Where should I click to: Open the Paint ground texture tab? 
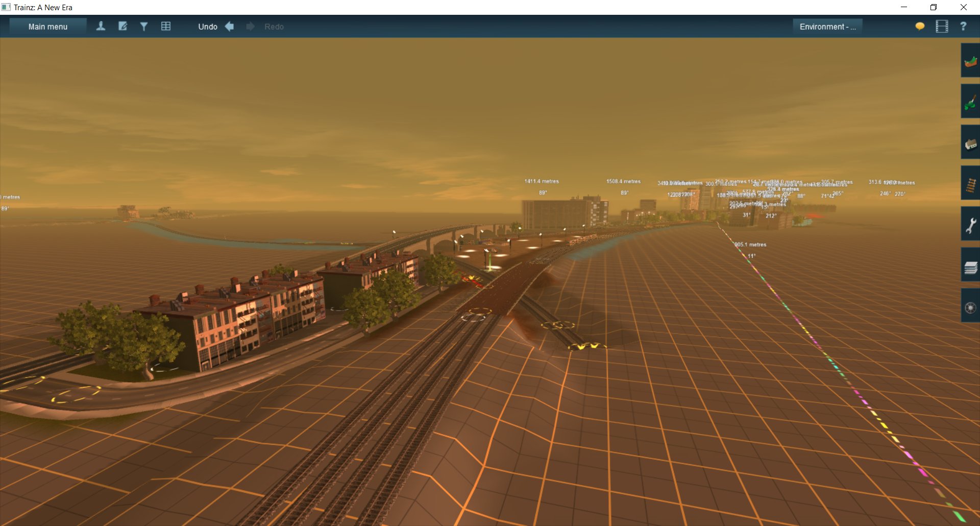(970, 101)
